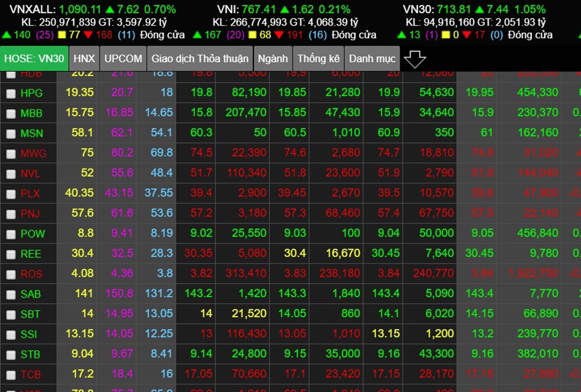Open the Thống kê tab
Image resolution: width=581 pixels, height=392 pixels.
point(318,59)
